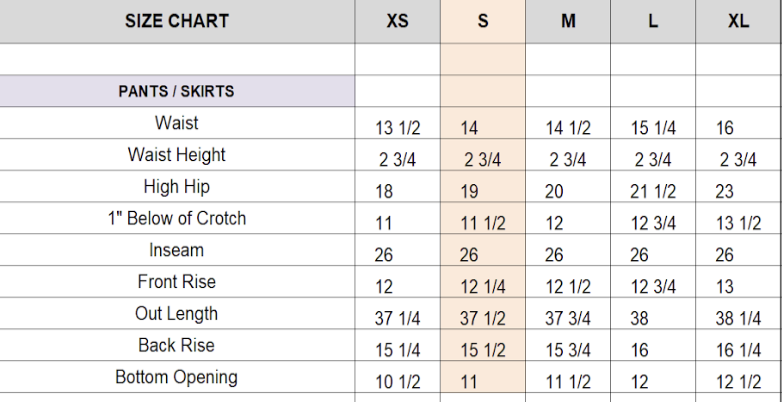
Task: Click the SIZE CHART header cell
Action: pos(177,21)
